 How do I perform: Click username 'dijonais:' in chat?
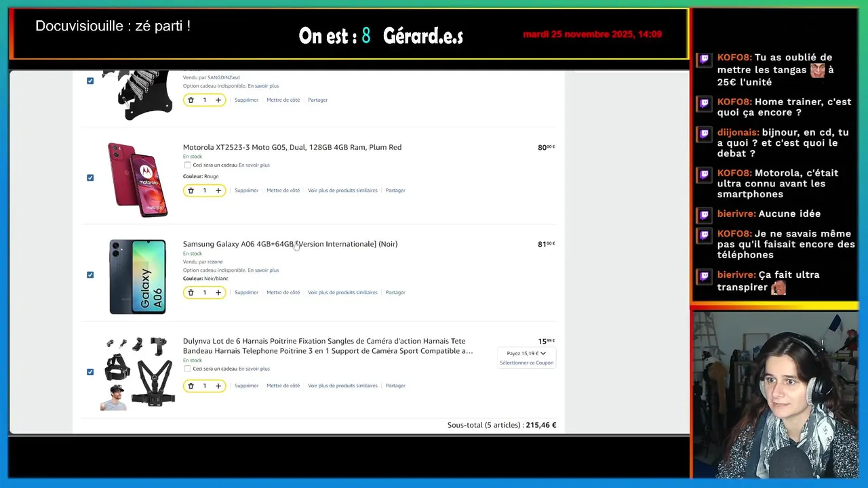738,132
